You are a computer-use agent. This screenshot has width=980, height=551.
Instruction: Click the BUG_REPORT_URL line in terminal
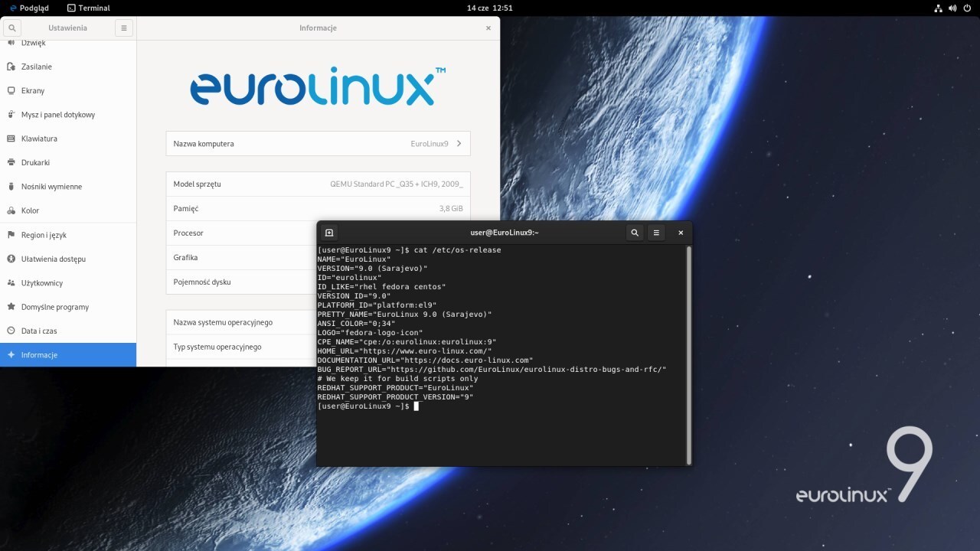[492, 370]
